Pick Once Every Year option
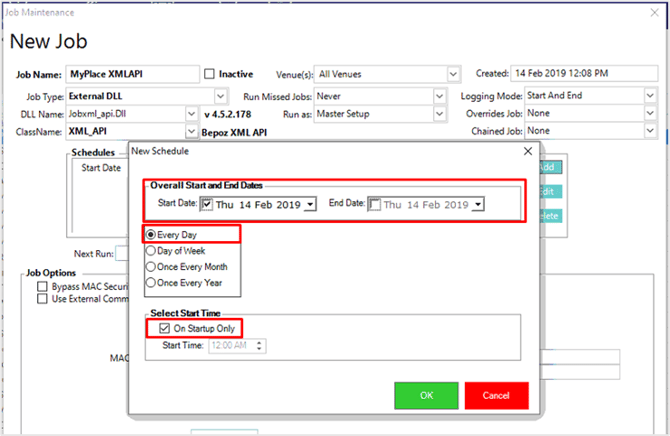Screen dimensions: 670x436 [152, 283]
